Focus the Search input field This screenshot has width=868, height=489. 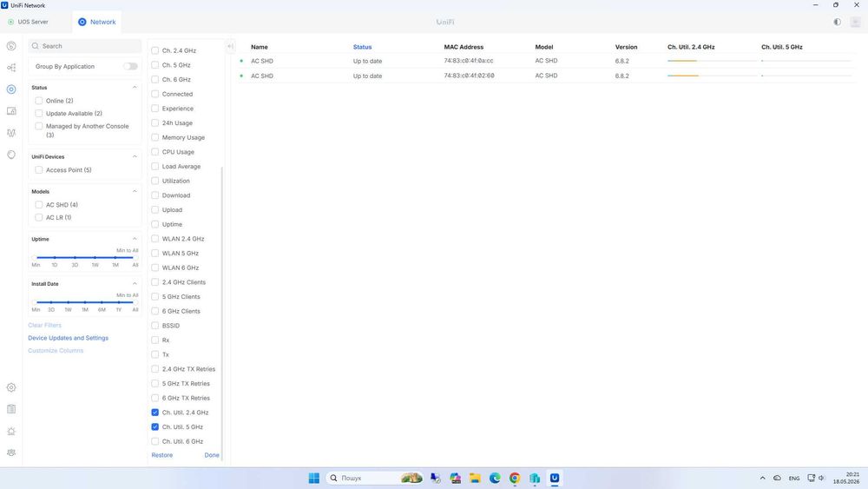85,46
